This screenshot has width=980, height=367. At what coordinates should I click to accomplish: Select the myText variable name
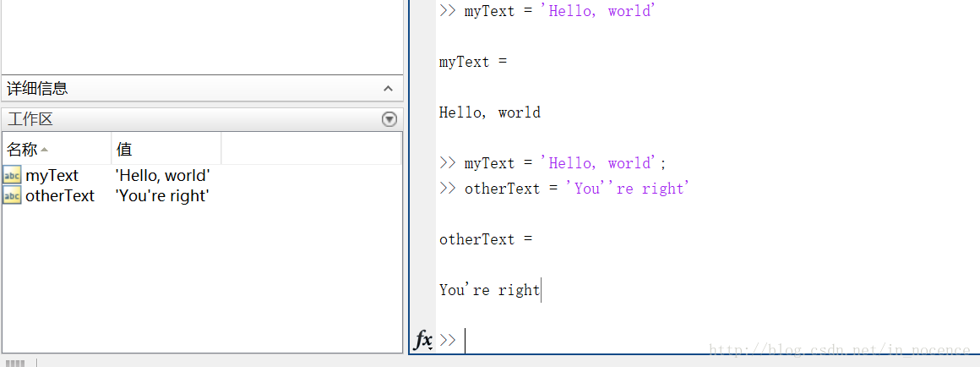pyautogui.click(x=52, y=176)
